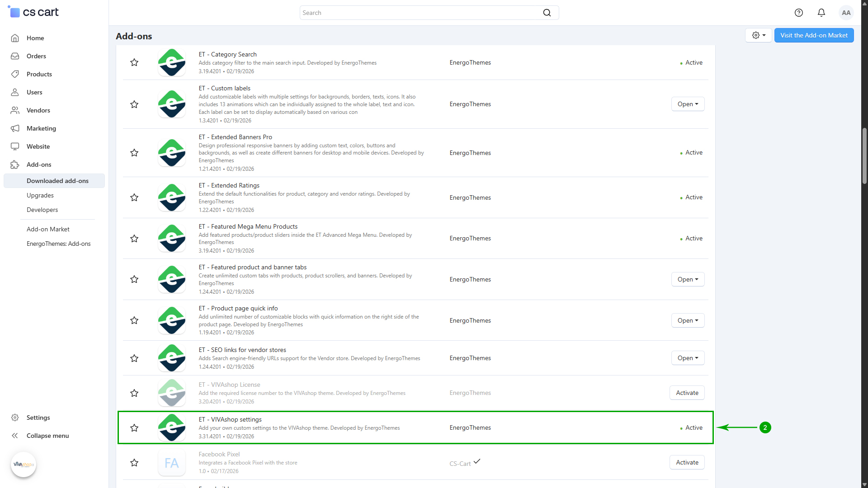
Task: Open the VIVAshop storefront round icon
Action: [24, 464]
